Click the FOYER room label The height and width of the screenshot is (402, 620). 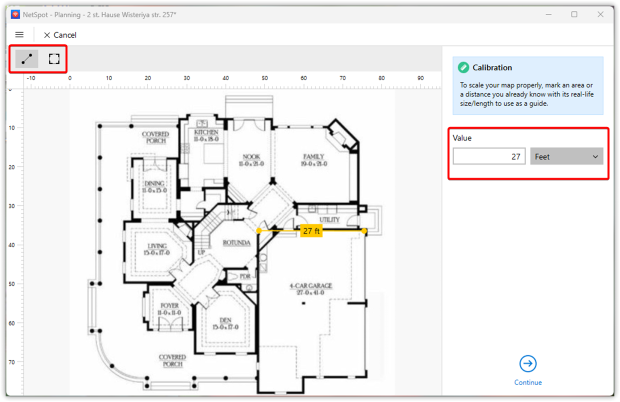[x=170, y=306]
